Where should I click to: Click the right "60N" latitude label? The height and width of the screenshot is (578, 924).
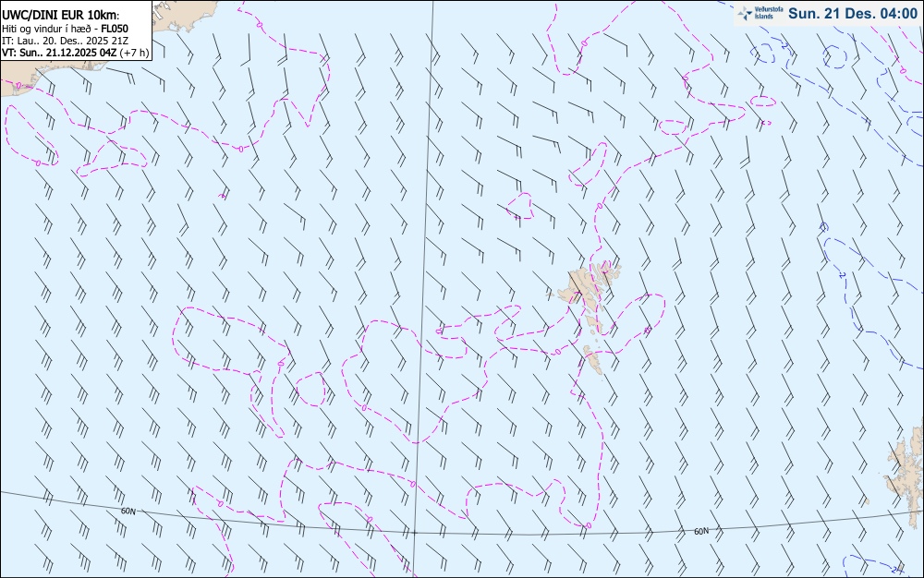(701, 531)
